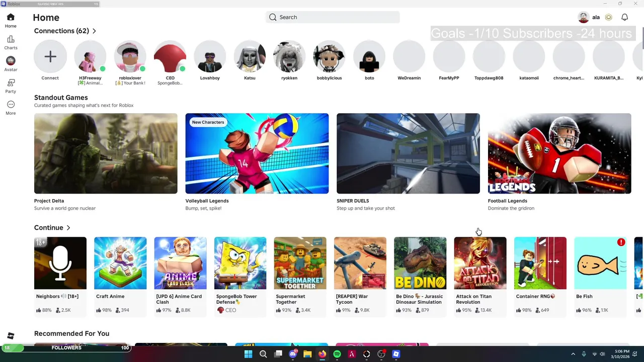Open robloxlover's connection avatar
Screen dimensions: 644x362
pos(130,56)
